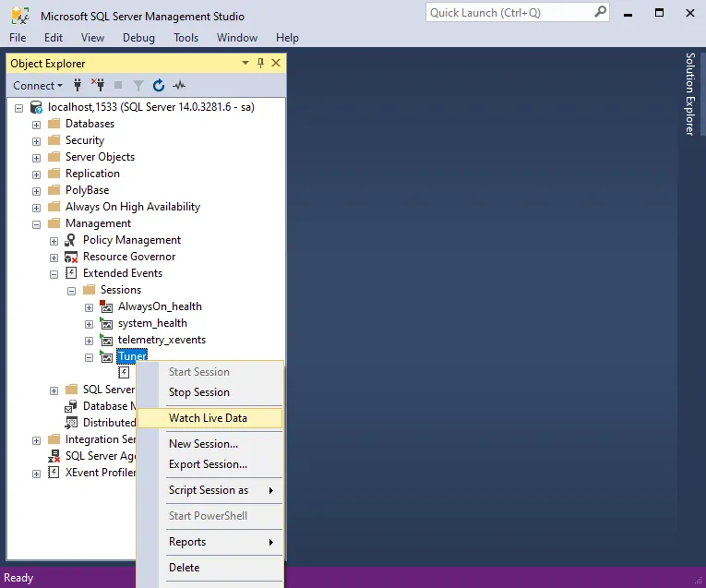Open the Connect dropdown button
The height and width of the screenshot is (588, 706).
pos(37,85)
